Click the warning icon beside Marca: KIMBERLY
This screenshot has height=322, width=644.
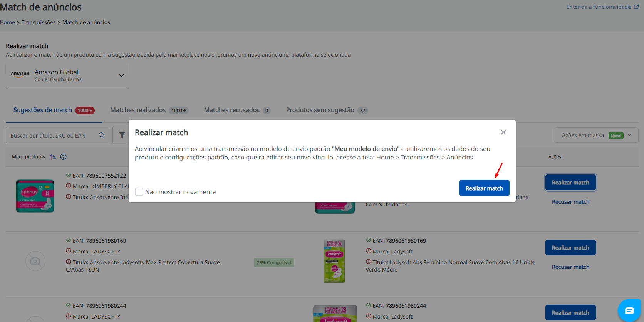69,186
